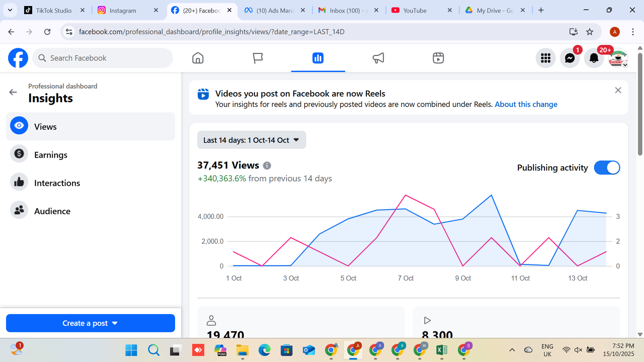Select Audience in the Insights sidebar
Viewport: 644px width, 362px height.
click(x=52, y=211)
